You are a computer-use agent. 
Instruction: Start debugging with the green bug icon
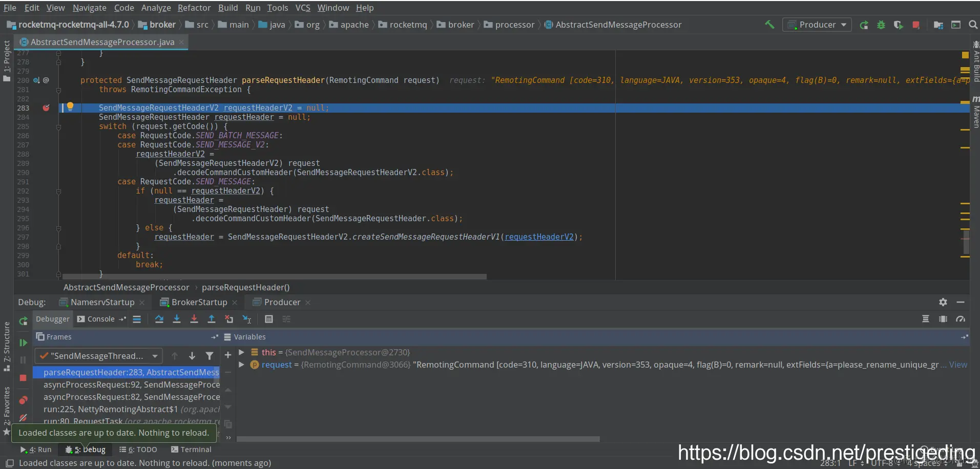pyautogui.click(x=881, y=25)
